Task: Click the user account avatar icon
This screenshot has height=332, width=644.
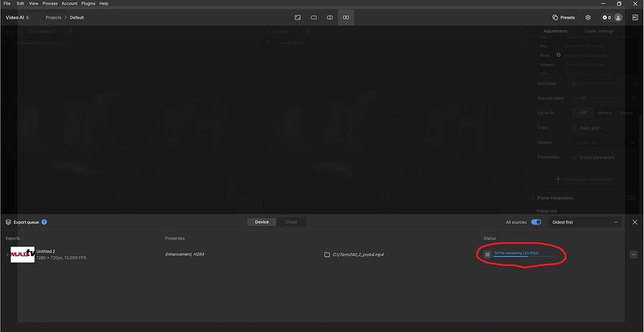Action: (x=618, y=17)
